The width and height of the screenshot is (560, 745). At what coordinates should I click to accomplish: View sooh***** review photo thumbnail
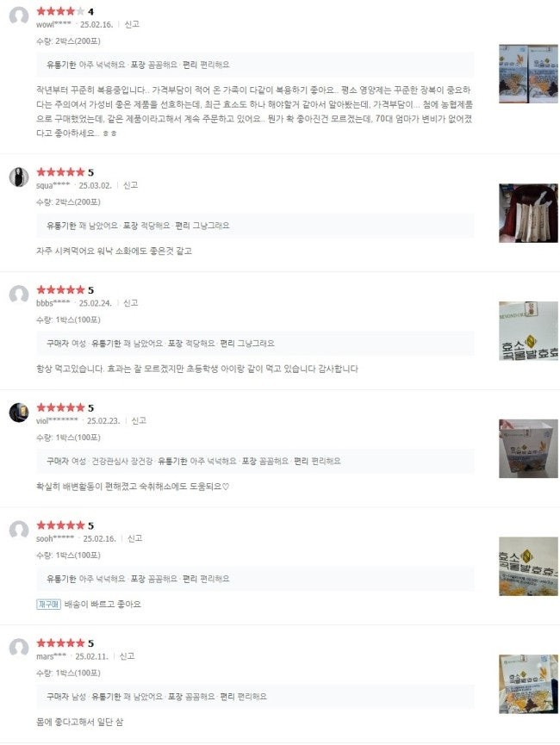pyautogui.click(x=528, y=567)
